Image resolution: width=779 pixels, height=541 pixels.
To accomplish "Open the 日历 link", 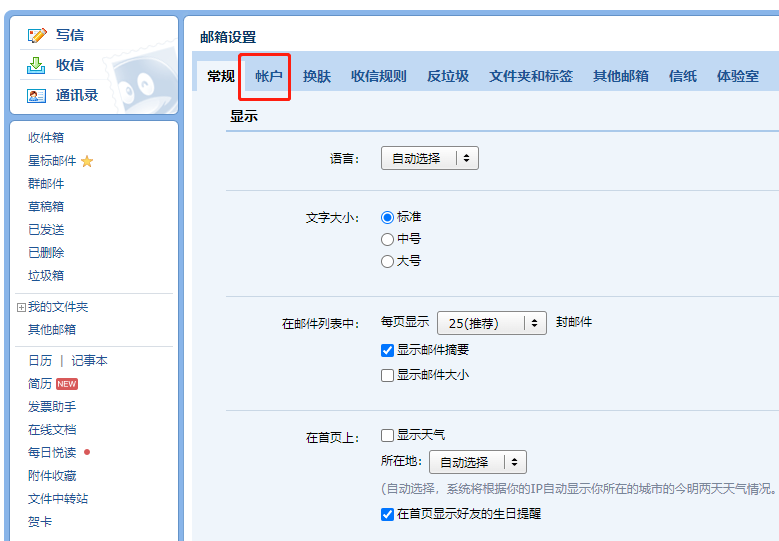I will click(40, 361).
